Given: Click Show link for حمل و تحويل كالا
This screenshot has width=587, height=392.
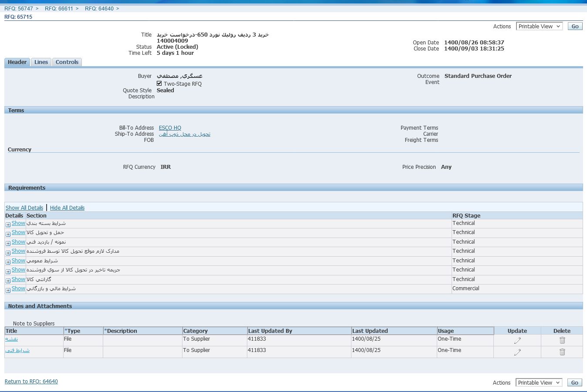Looking at the screenshot, I should (18, 232).
